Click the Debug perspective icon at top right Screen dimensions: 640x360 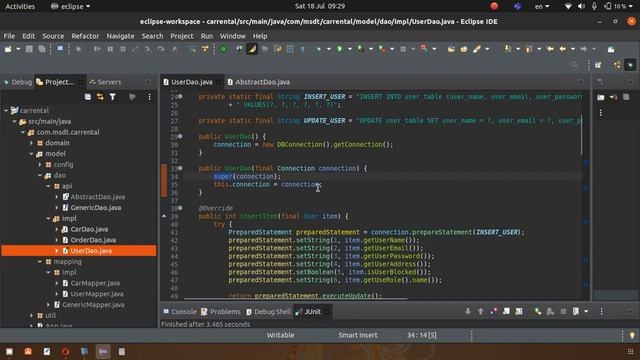point(631,65)
